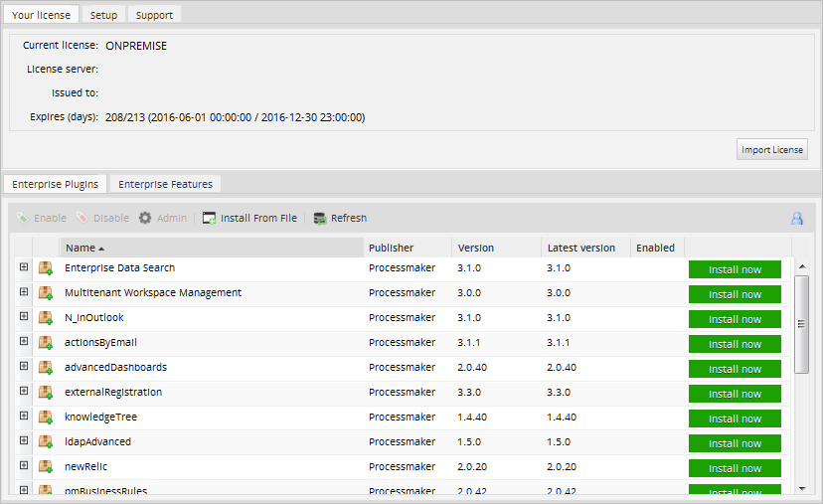Click the user icon at toolbar right
823x504 pixels.
(x=796, y=219)
